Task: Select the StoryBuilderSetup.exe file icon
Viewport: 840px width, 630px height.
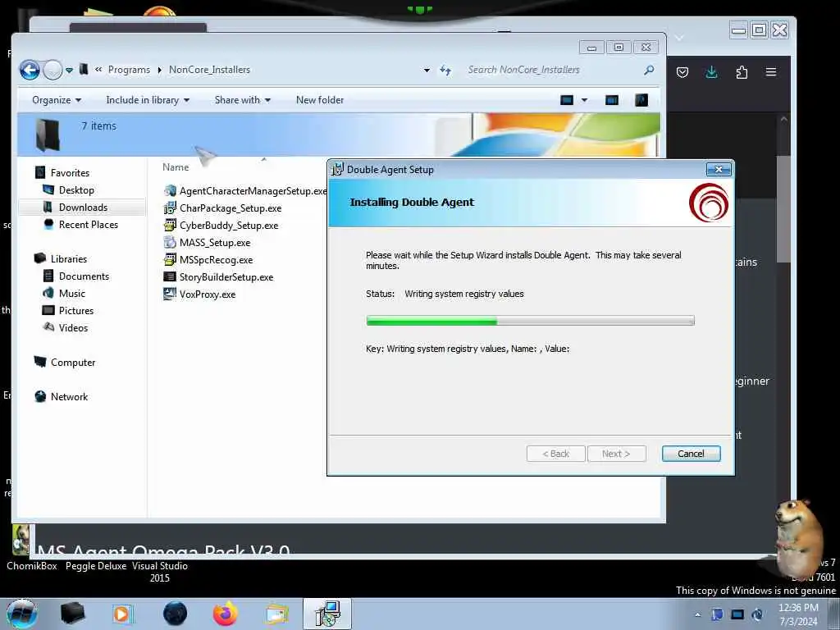Action: pos(170,277)
